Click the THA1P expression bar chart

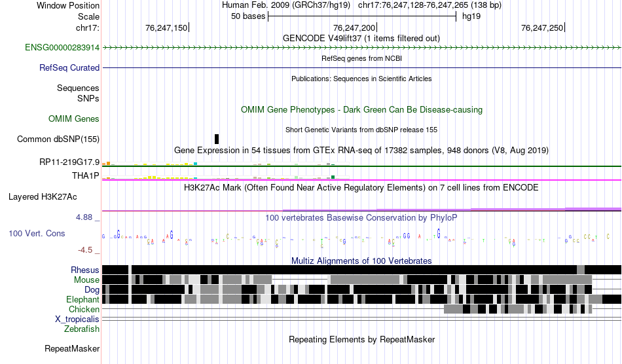tap(226, 177)
